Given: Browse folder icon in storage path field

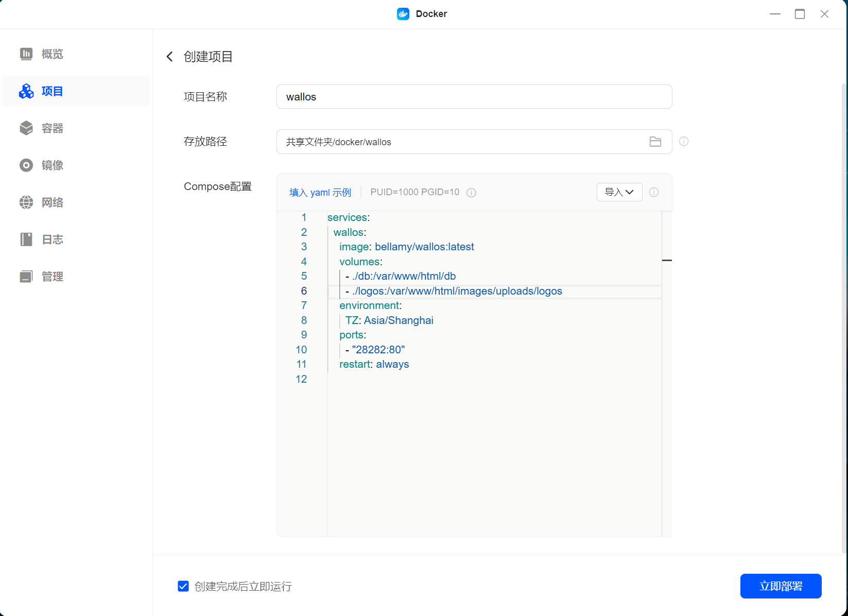Looking at the screenshot, I should [x=655, y=142].
